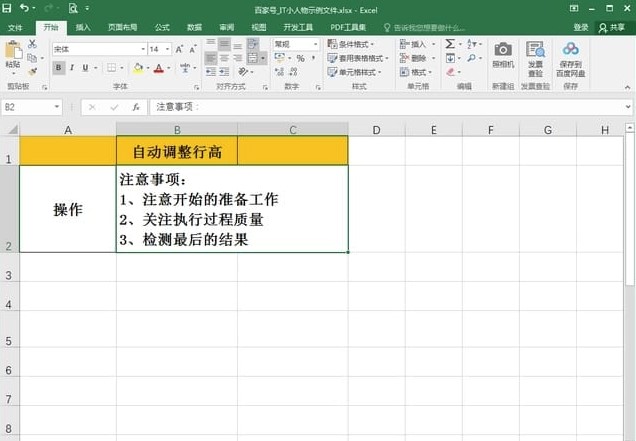Click the Save icon in quick access toolbar

(x=8, y=8)
